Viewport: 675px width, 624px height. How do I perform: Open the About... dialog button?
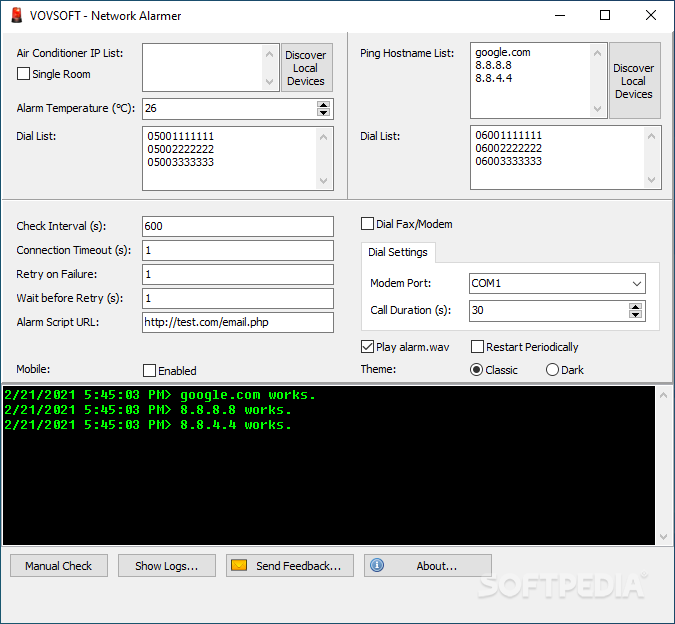(427, 565)
